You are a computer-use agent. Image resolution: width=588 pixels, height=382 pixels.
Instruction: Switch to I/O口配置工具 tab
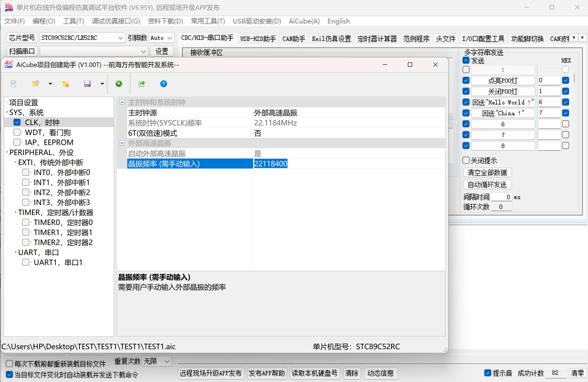click(483, 39)
